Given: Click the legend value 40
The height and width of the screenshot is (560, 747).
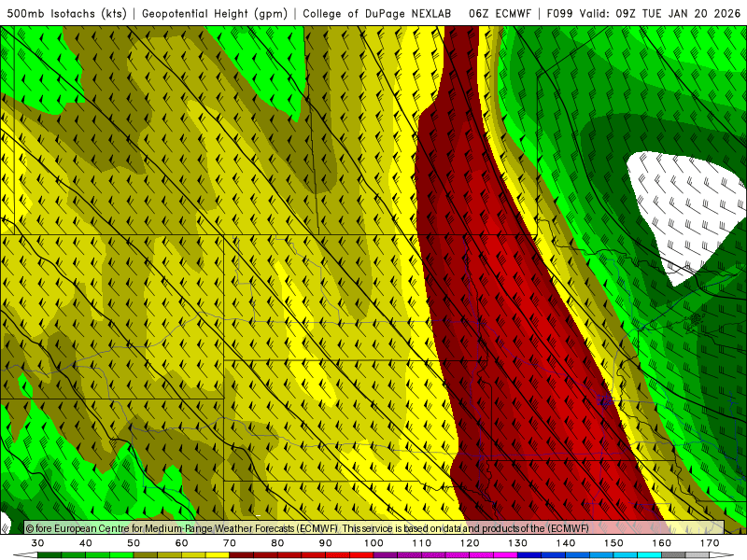Looking at the screenshot, I should tap(86, 543).
